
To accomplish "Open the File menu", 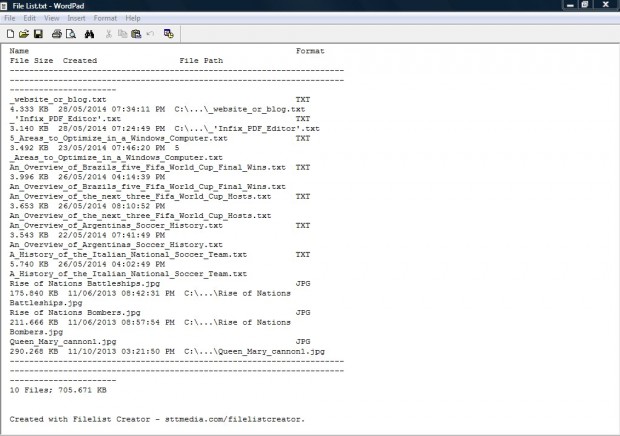I will point(9,18).
